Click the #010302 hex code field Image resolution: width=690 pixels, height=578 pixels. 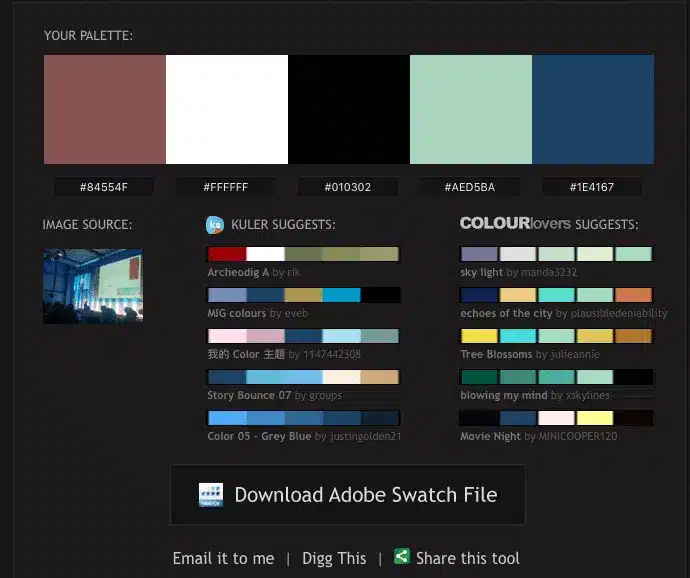(347, 187)
